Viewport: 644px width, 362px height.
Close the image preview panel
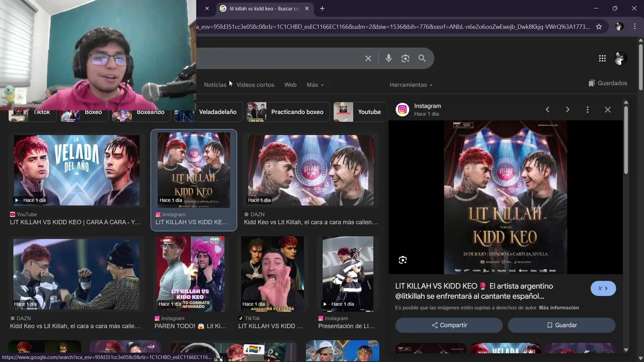[x=608, y=110]
